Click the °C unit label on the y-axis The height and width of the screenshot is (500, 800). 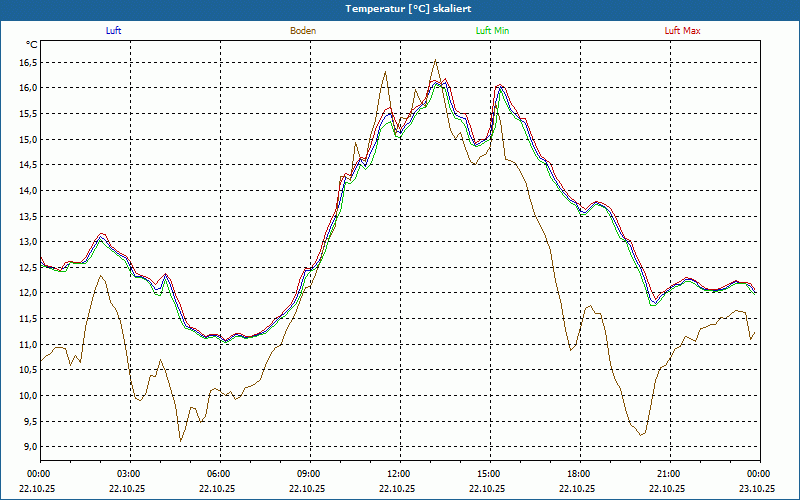click(x=32, y=45)
